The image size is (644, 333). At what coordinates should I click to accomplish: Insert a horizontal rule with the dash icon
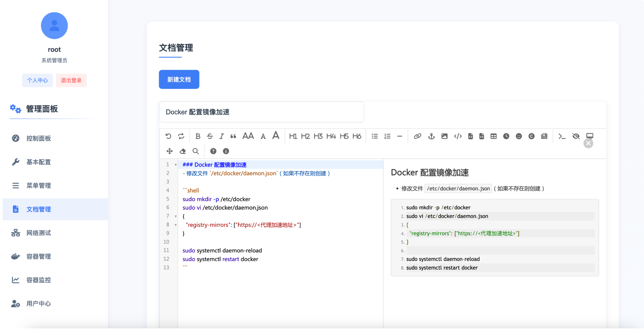tap(400, 136)
